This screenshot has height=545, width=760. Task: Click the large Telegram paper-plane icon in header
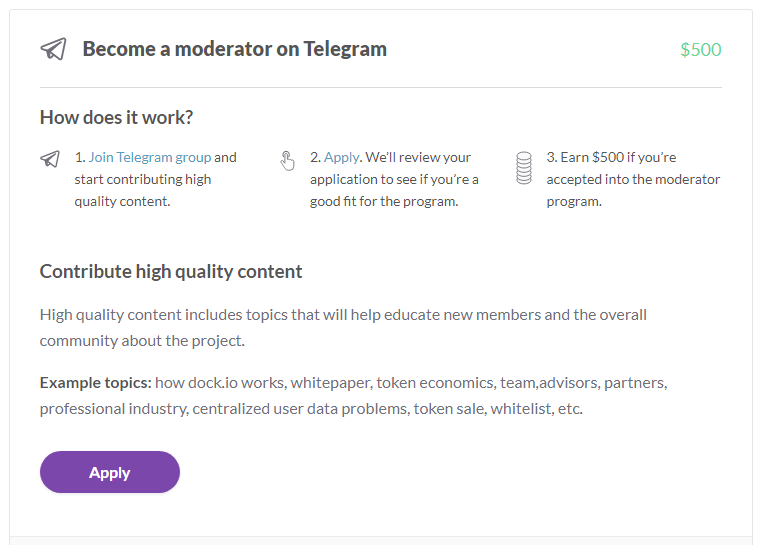click(x=53, y=49)
